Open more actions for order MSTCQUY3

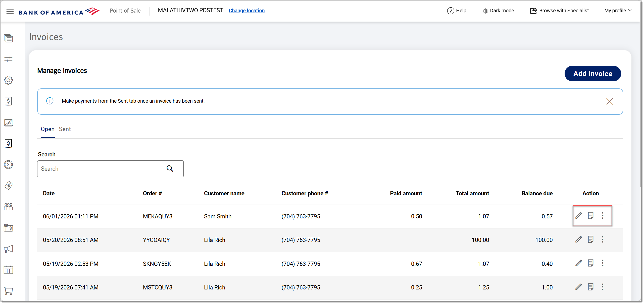point(603,287)
